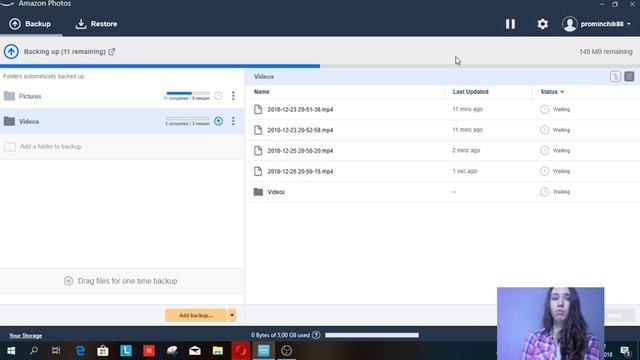Select file 2018-12-25 20-59-15.mp4
The width and height of the screenshot is (640, 360).
[442, 171]
